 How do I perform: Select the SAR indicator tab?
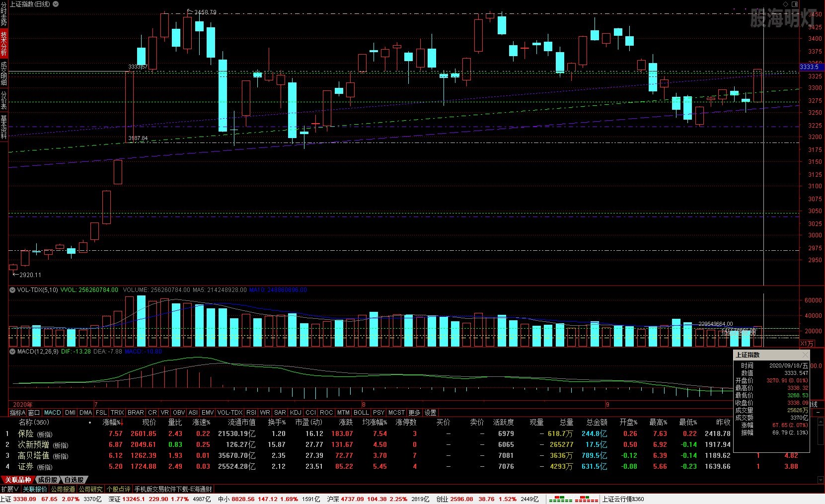[x=280, y=413]
